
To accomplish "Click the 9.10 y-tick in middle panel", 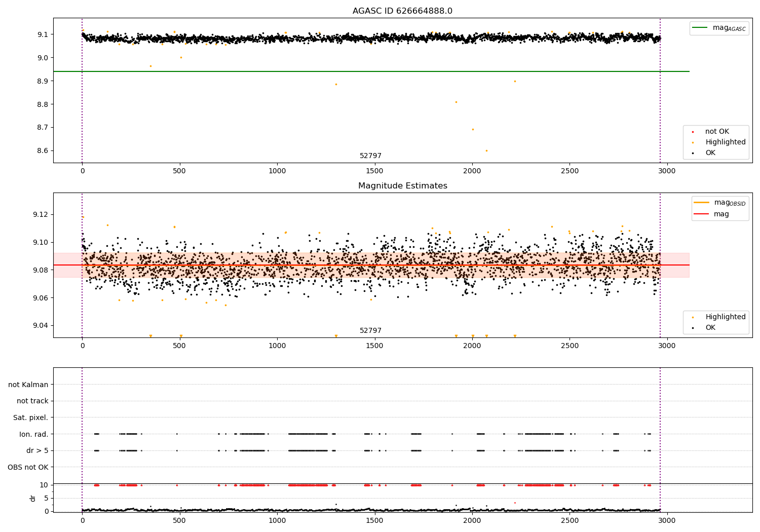I will tap(41, 243).
